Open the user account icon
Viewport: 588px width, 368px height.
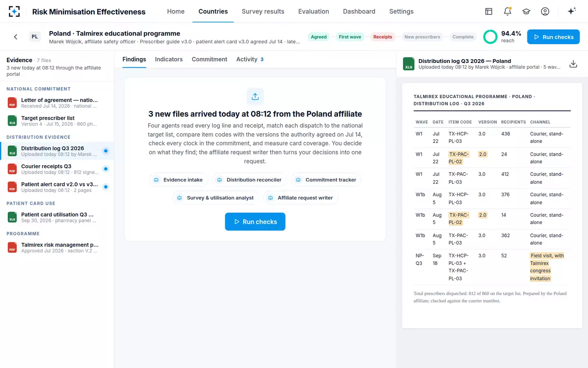click(x=545, y=11)
